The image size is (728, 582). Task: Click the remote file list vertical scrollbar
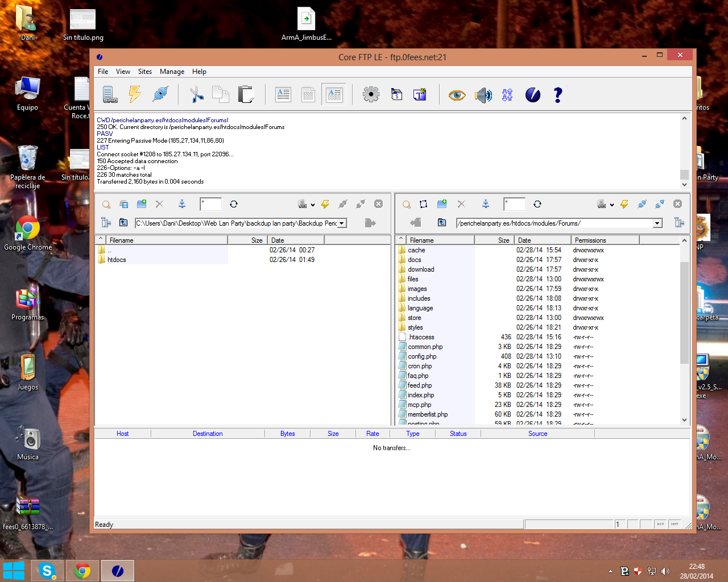pos(684,313)
